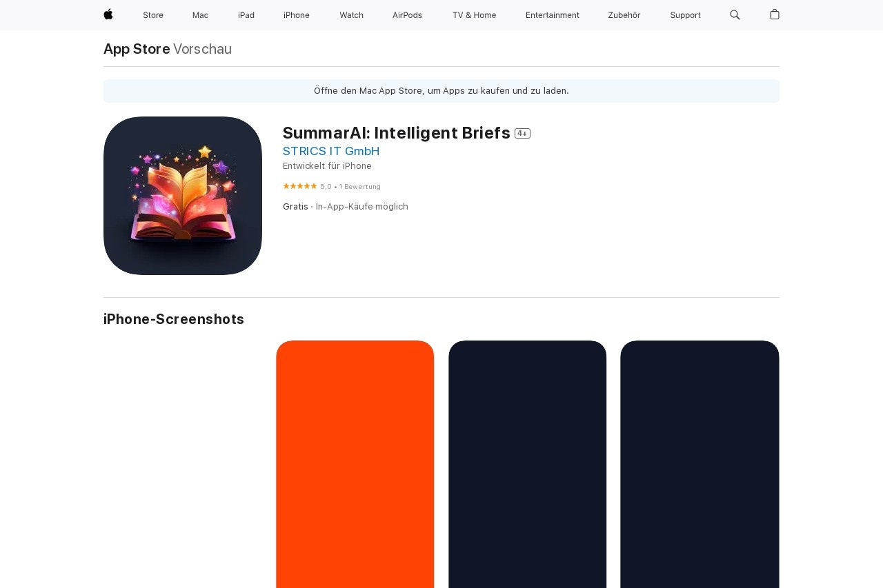The height and width of the screenshot is (588, 883).
Task: Click the 4+ age rating badge
Action: [x=522, y=133]
